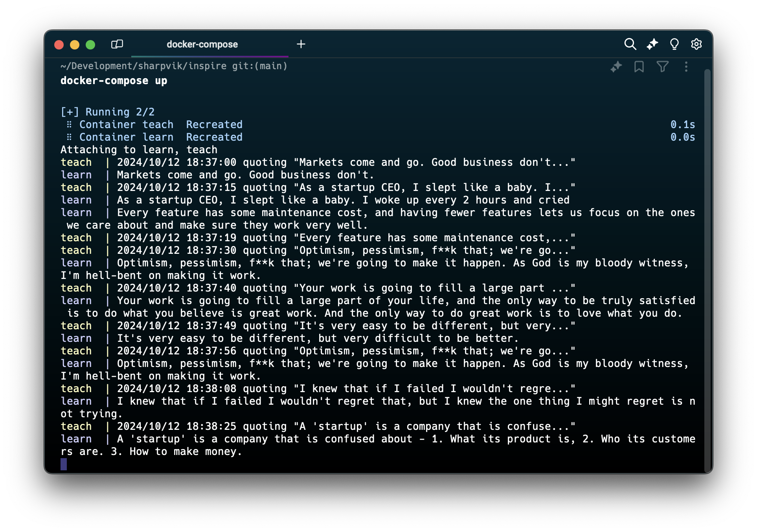Click the timestamp '2024/10/12 18:37:49'
The height and width of the screenshot is (532, 757).
coord(177,326)
